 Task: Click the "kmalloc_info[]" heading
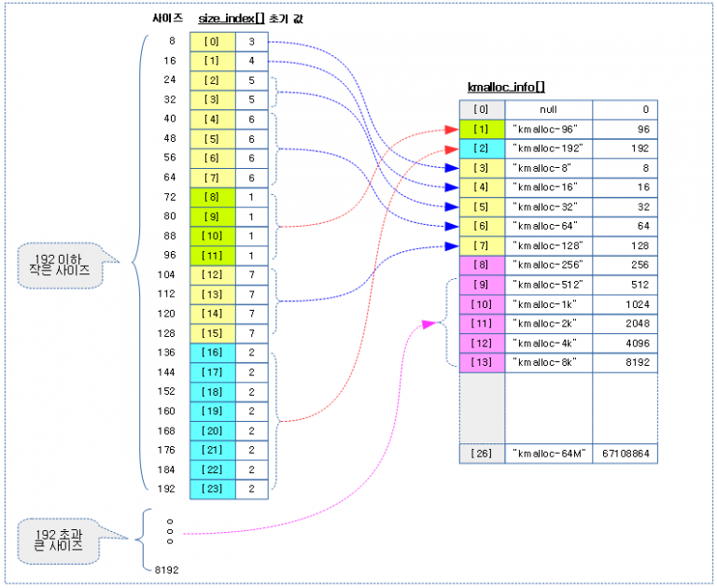506,87
